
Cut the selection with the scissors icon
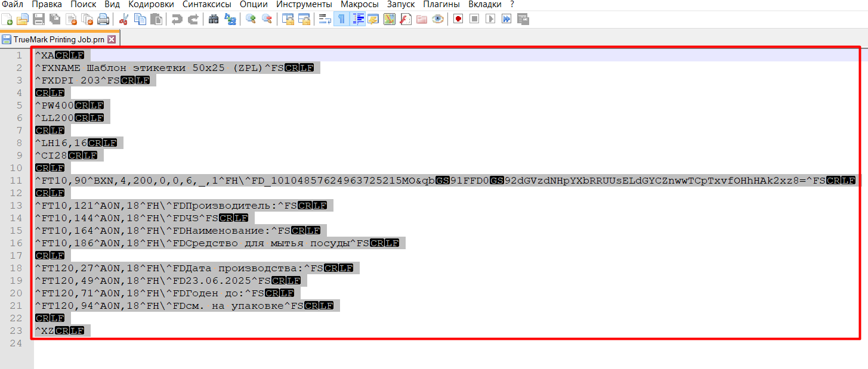point(124,19)
